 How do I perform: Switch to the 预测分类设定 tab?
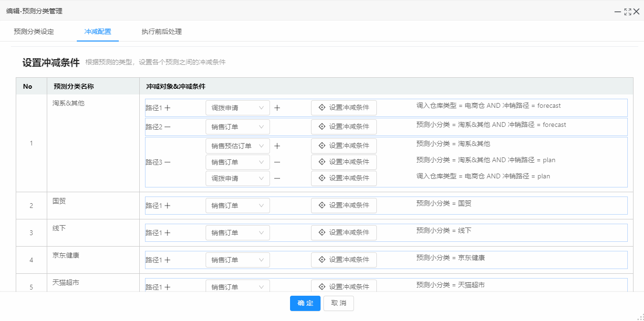tap(34, 31)
